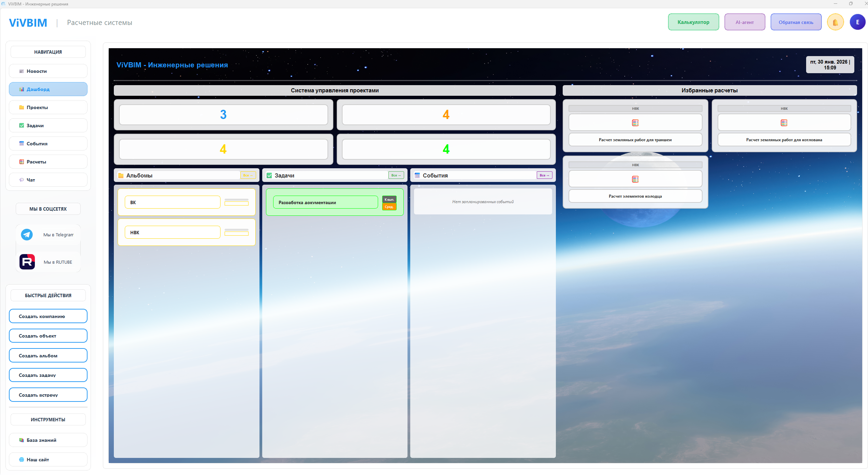Image resolution: width=868 pixels, height=475 pixels.
Task: Open the RUTUBE logo link
Action: pyautogui.click(x=27, y=262)
